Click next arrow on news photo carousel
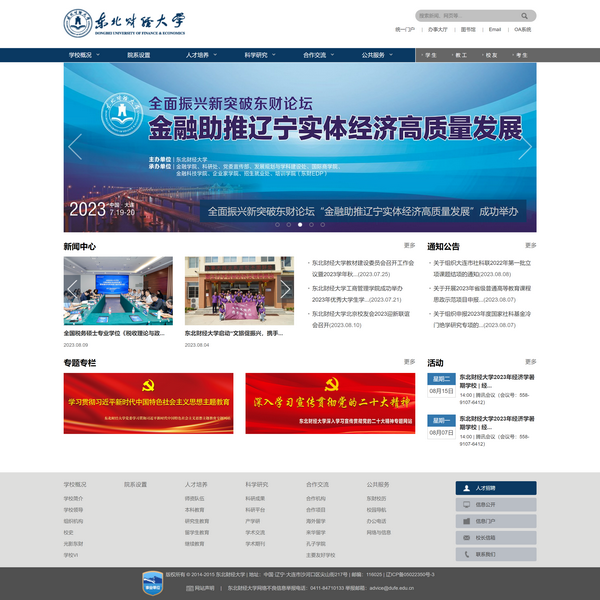Screen dimensions: 600x600 coord(287,291)
